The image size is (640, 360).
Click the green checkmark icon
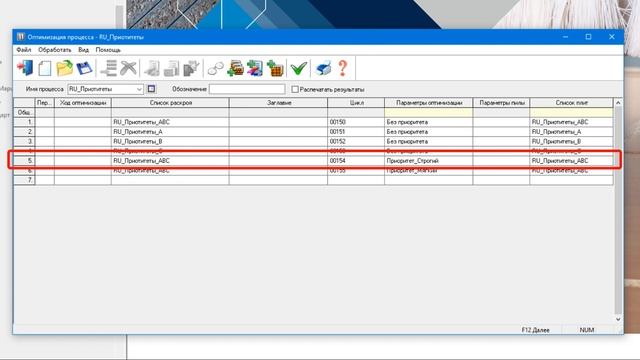click(299, 68)
